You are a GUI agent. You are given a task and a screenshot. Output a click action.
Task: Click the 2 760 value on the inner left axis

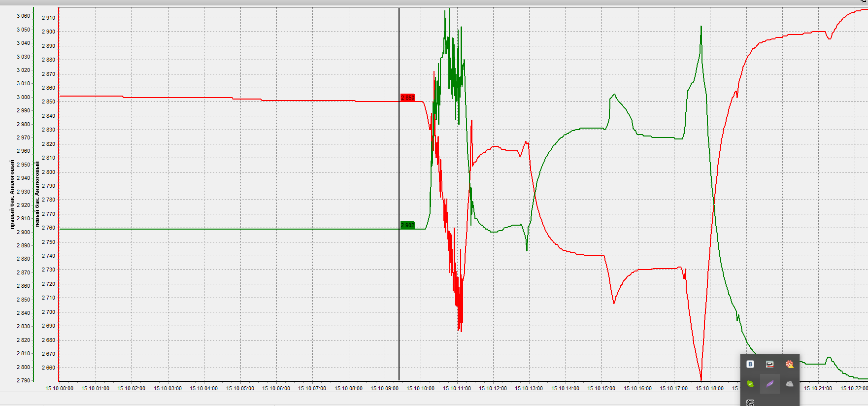(x=48, y=228)
